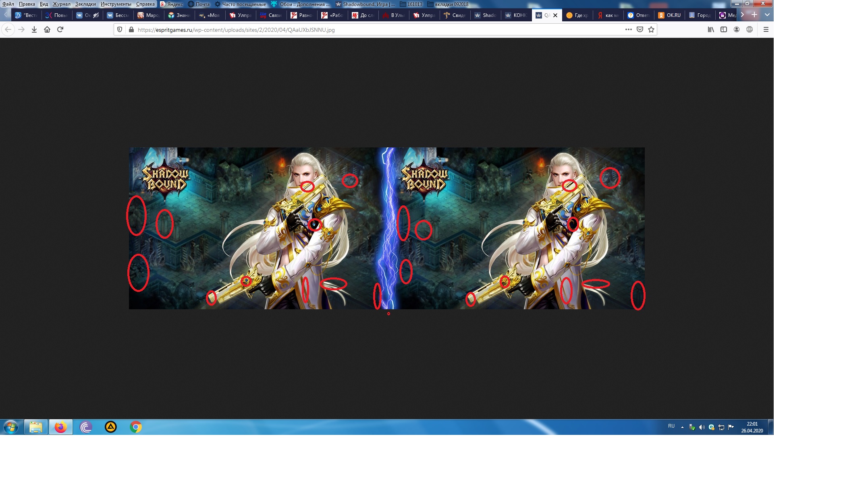The height and width of the screenshot is (484, 868).
Task: Close the current QA tab
Action: (x=555, y=15)
